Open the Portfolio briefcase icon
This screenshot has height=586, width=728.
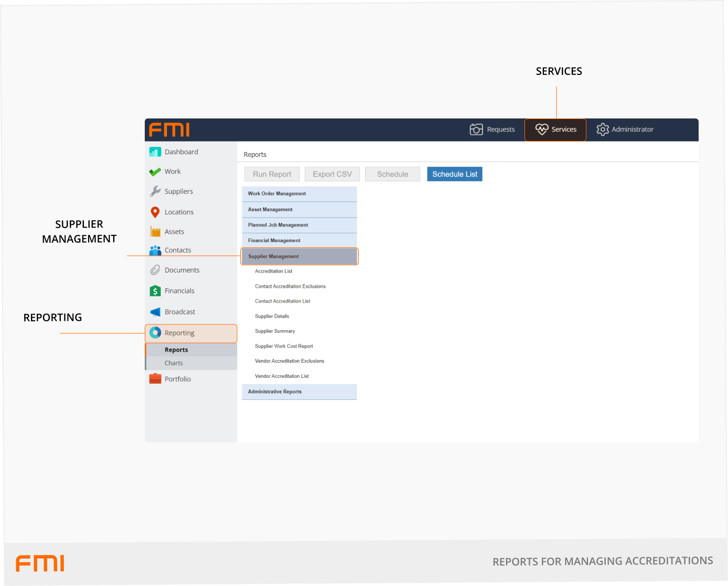point(155,379)
